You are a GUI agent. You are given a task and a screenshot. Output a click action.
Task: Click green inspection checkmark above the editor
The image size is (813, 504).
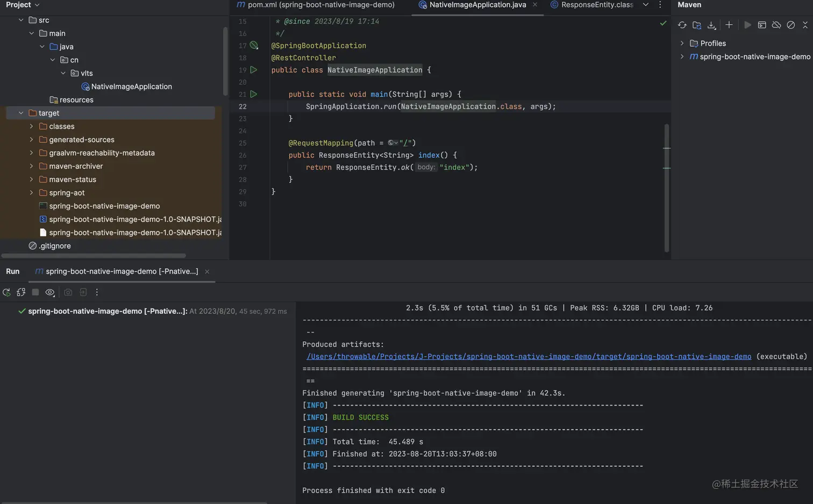[x=663, y=24]
